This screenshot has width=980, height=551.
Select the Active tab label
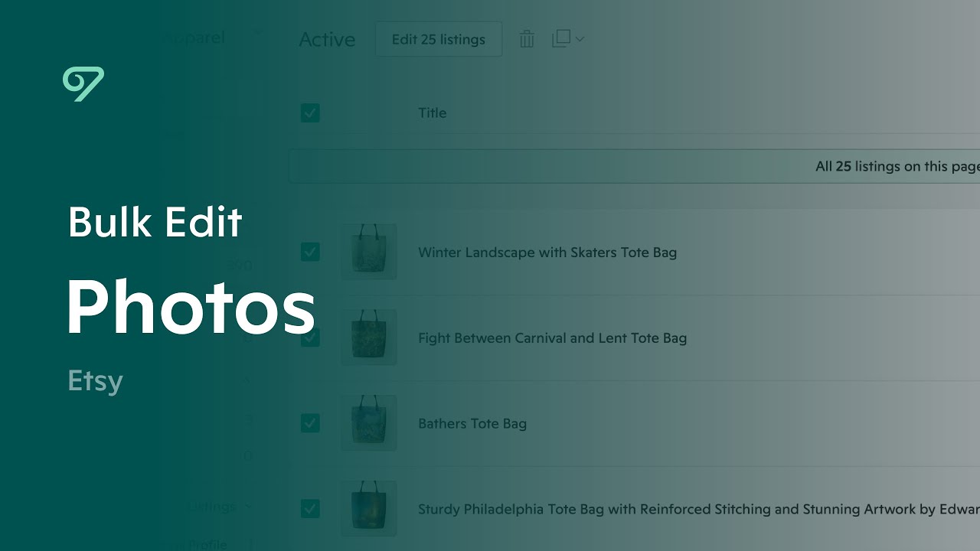pyautogui.click(x=327, y=40)
